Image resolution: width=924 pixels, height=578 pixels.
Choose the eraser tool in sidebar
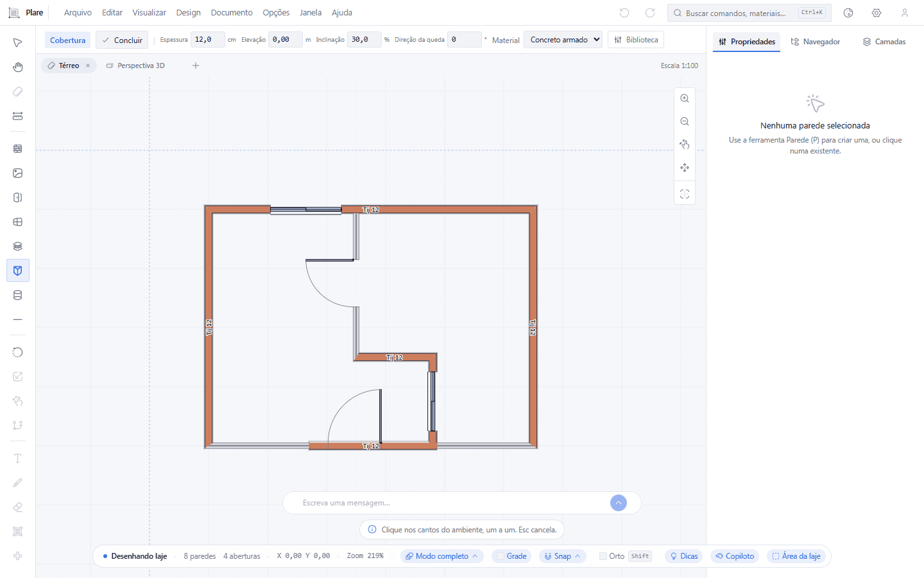(18, 507)
